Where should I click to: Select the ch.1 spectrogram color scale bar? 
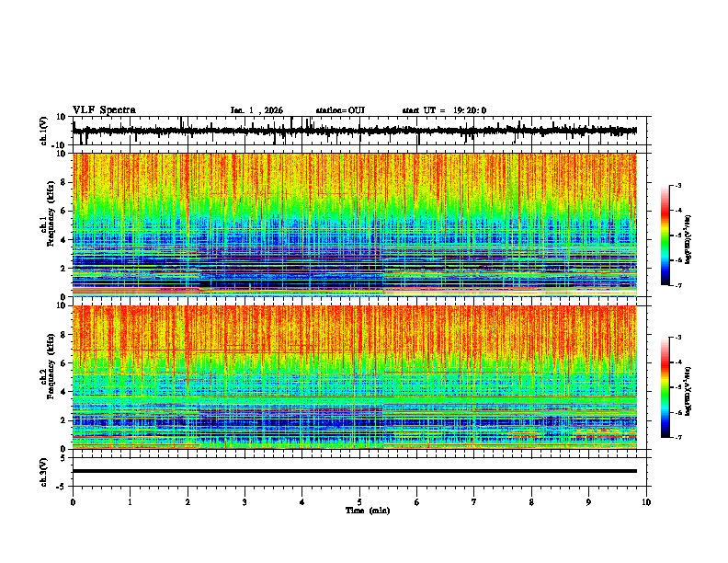665,236
